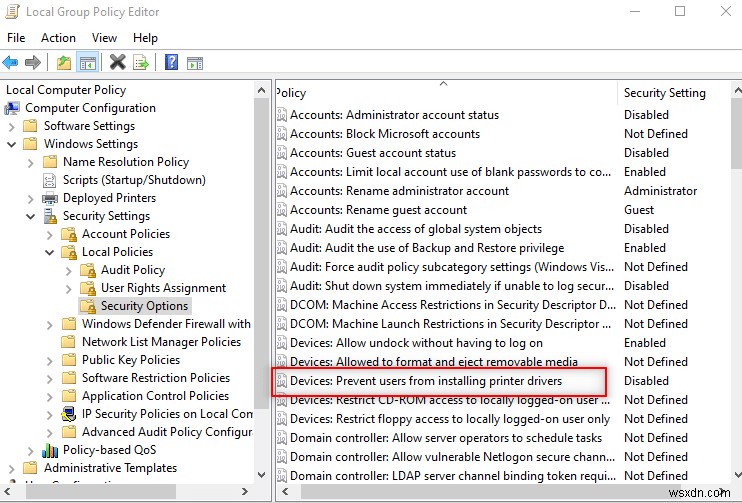Collapse the Local Policies node
742x503 pixels.
[50, 253]
